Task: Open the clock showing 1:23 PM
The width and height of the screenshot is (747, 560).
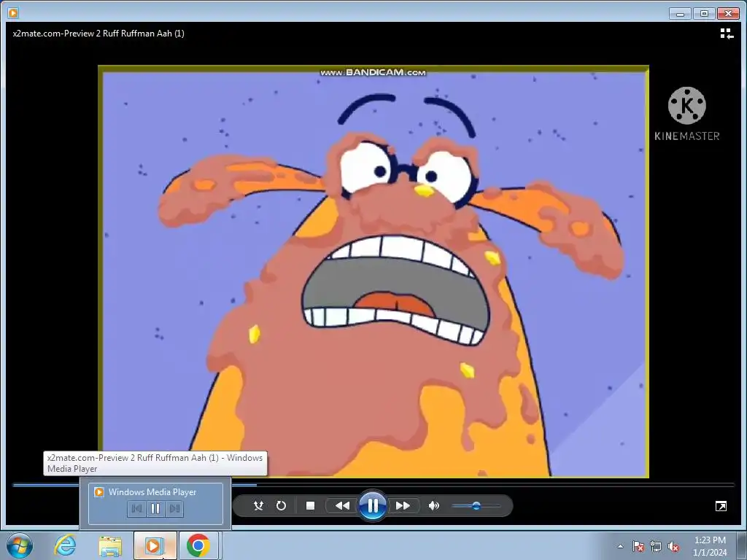Action: tap(710, 546)
